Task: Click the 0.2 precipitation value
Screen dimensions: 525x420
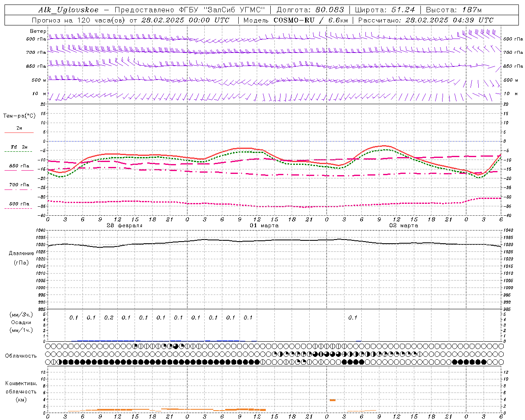Action: tap(109, 317)
